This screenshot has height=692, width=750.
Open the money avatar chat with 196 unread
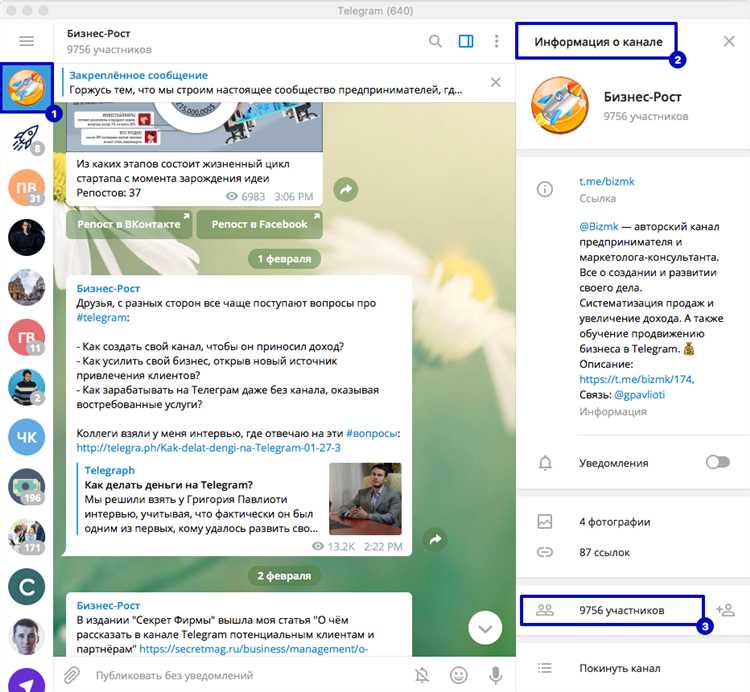tap(26, 486)
